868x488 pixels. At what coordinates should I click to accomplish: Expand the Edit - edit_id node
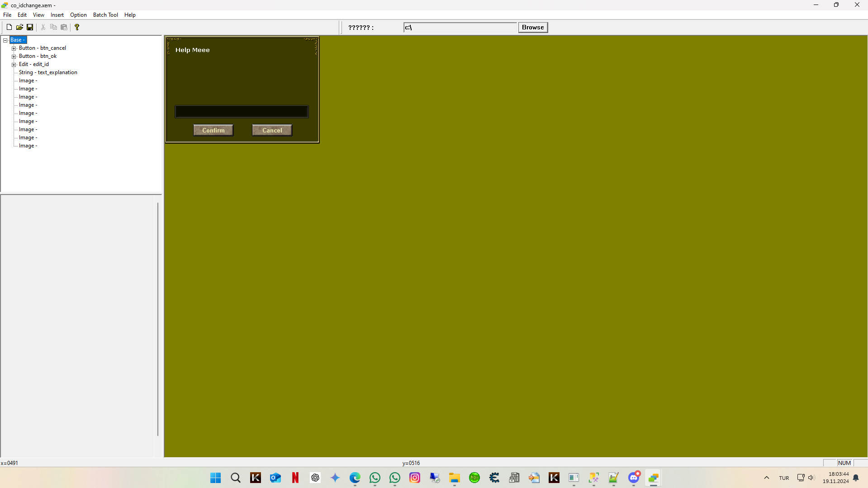(14, 64)
